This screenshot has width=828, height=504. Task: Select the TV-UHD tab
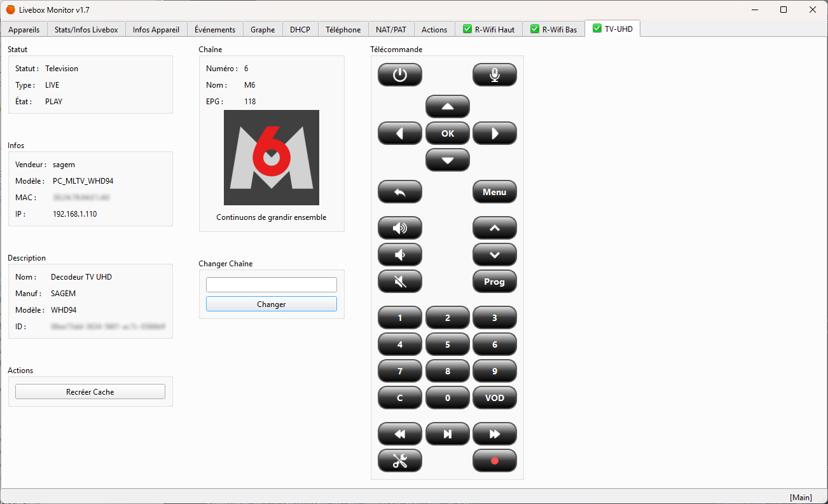[612, 29]
